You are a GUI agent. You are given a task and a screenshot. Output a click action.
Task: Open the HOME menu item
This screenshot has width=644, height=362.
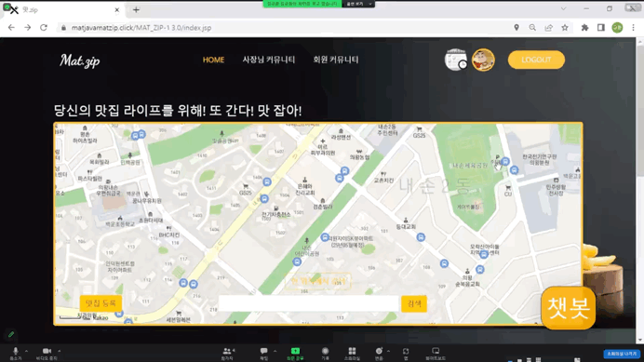click(213, 60)
